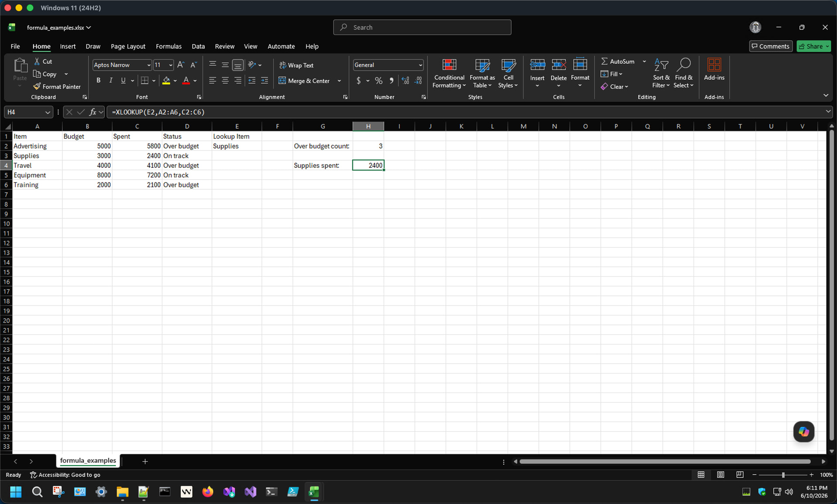Click the Delete cells icon
Viewport: 837px width, 504px height.
coord(558,65)
